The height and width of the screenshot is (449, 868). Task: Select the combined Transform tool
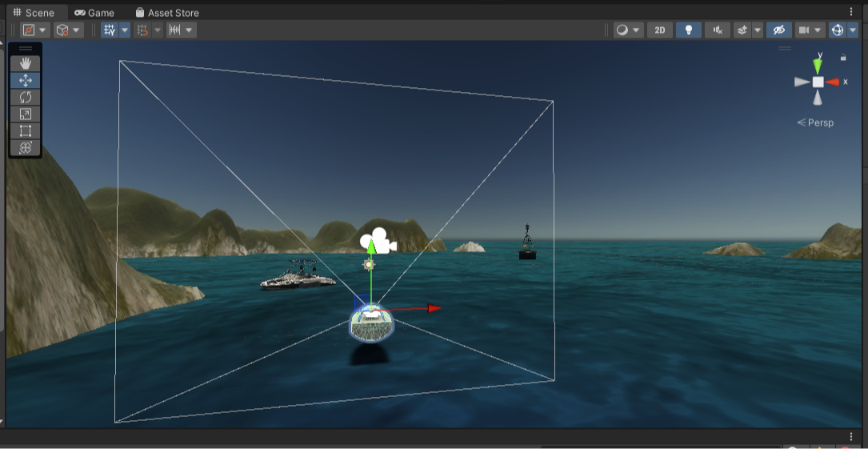coord(26,148)
